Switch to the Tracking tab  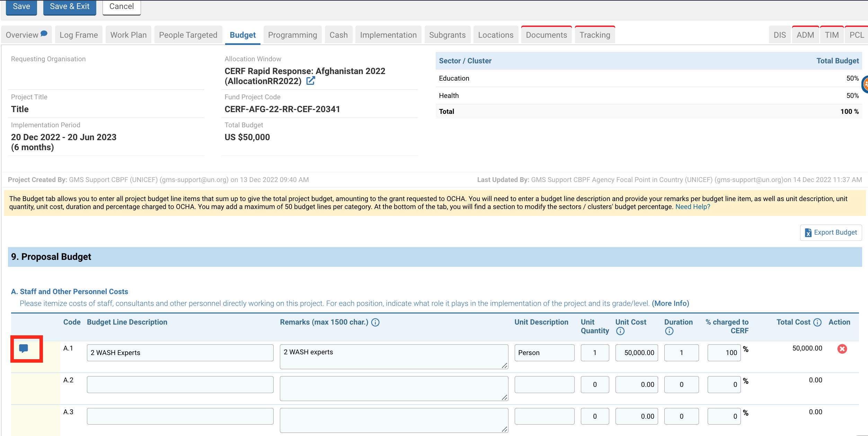tap(595, 35)
